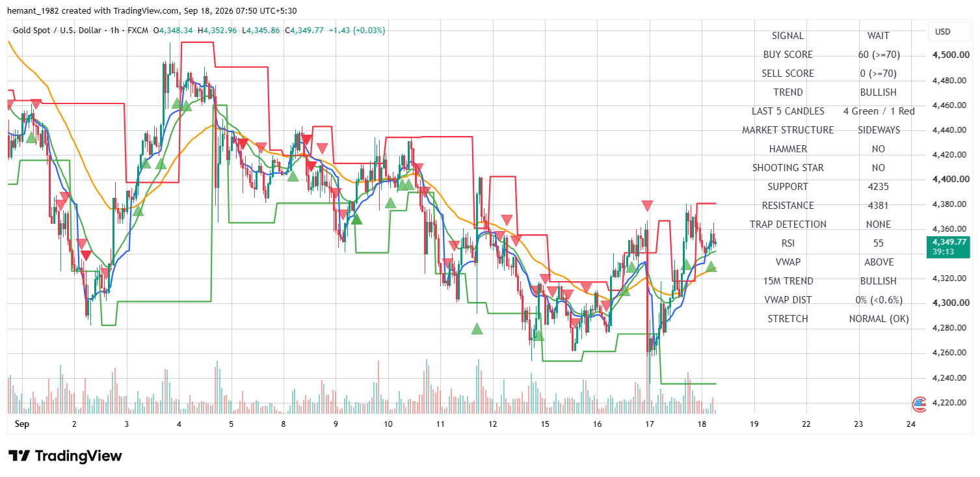The image size is (980, 477).
Task: Click the FXCM exchange label
Action: coord(139,31)
